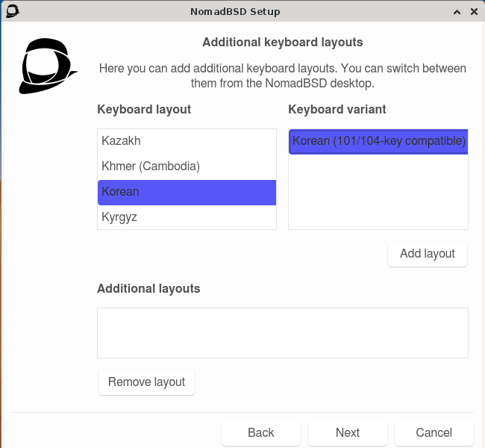Choose Korean (101/104-key compatible) variant
The height and width of the screenshot is (448, 485).
378,141
